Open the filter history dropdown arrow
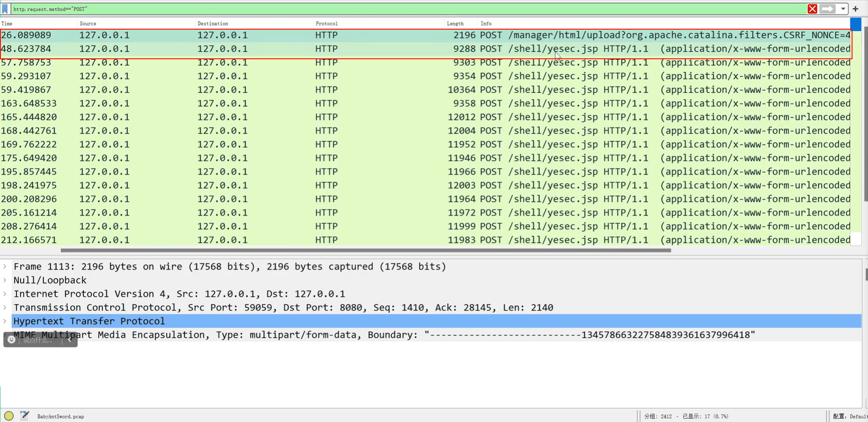Viewport: 868px width, 422px height. coord(843,9)
